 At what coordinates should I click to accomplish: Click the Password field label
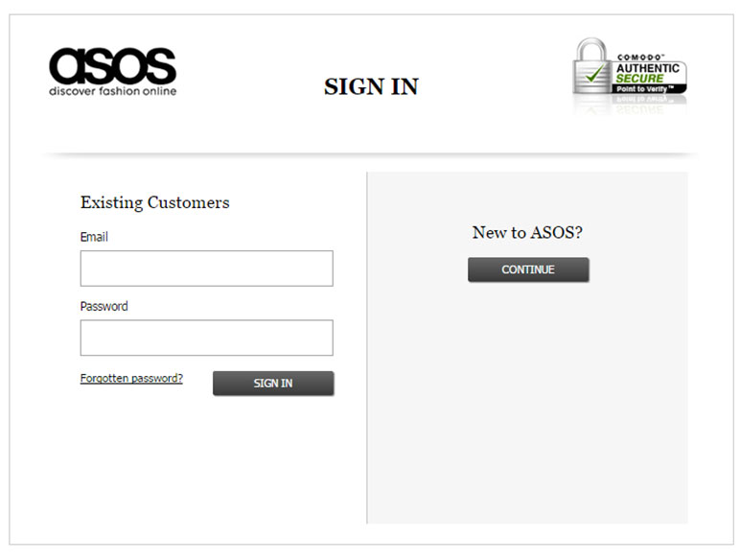104,307
